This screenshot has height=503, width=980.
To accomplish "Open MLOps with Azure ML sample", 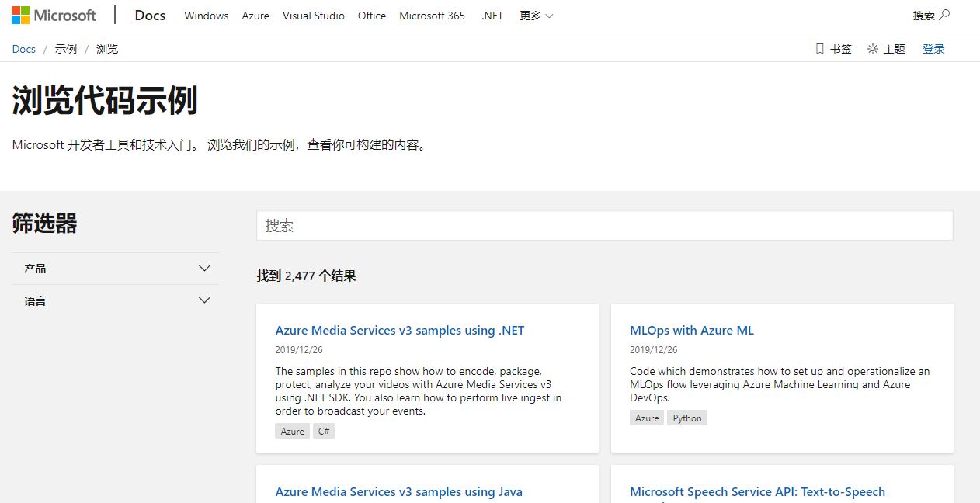I will point(692,331).
